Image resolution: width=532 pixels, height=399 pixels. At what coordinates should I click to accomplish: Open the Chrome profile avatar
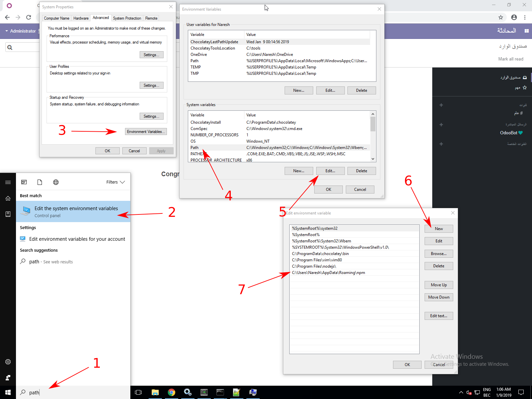coord(514,17)
